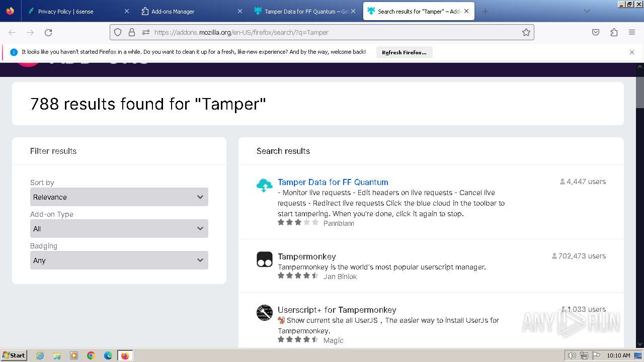The height and width of the screenshot is (362, 644).
Task: Open File Explorer from taskbar
Action: (57, 355)
